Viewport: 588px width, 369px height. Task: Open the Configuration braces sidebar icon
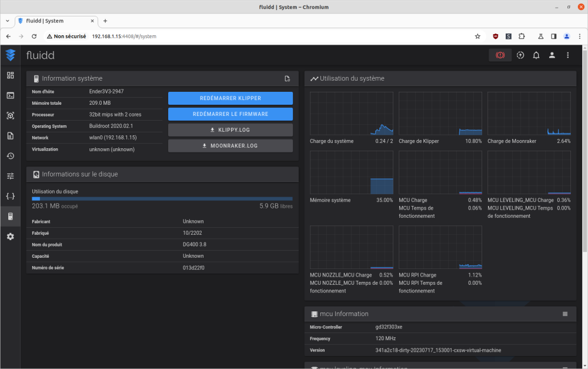coord(11,196)
